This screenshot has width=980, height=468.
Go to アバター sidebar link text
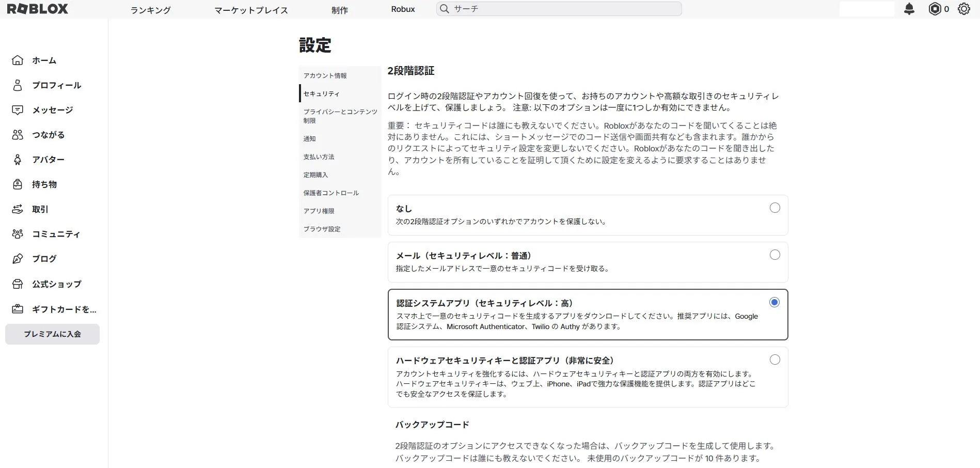[x=48, y=160]
